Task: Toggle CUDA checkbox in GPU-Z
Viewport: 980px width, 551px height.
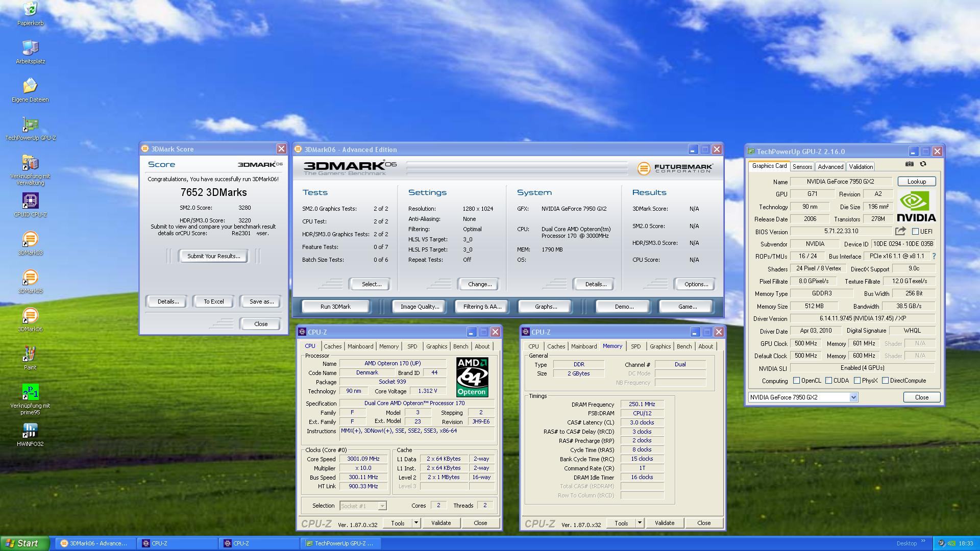Action: [828, 381]
